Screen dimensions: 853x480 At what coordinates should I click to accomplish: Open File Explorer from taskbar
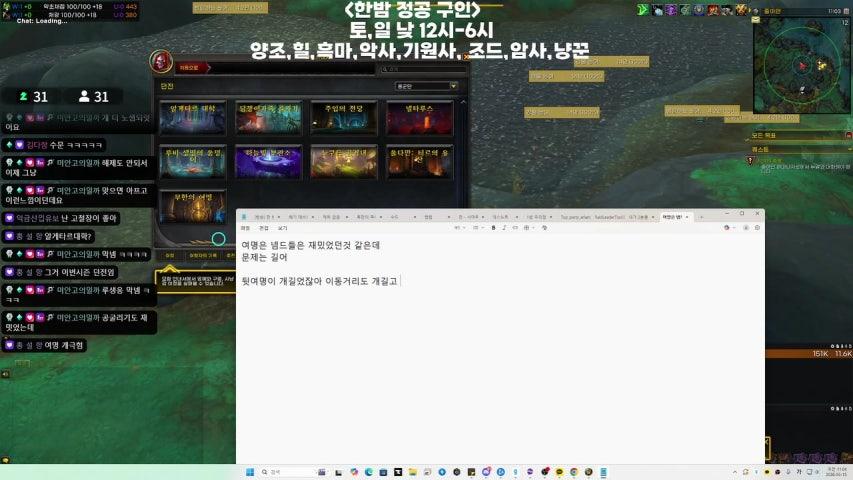point(412,472)
